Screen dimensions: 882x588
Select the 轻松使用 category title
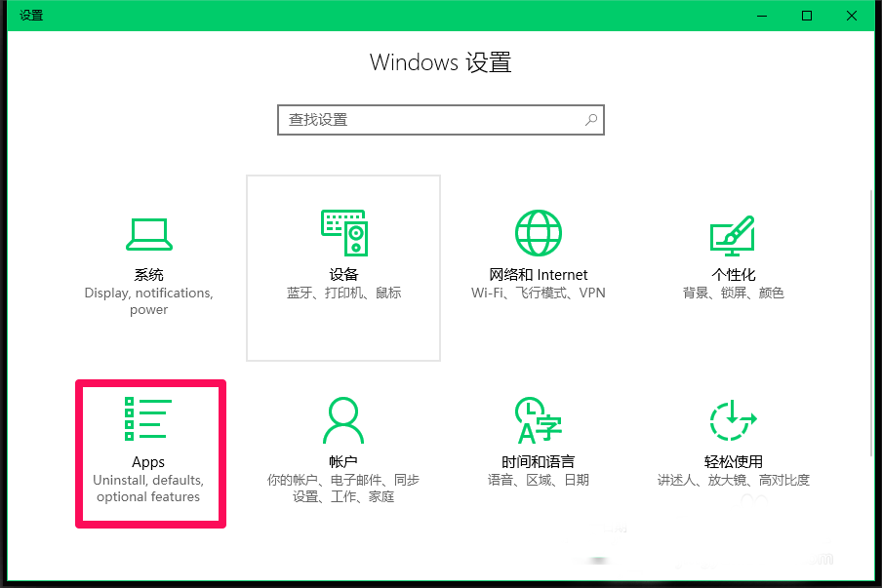click(x=734, y=462)
